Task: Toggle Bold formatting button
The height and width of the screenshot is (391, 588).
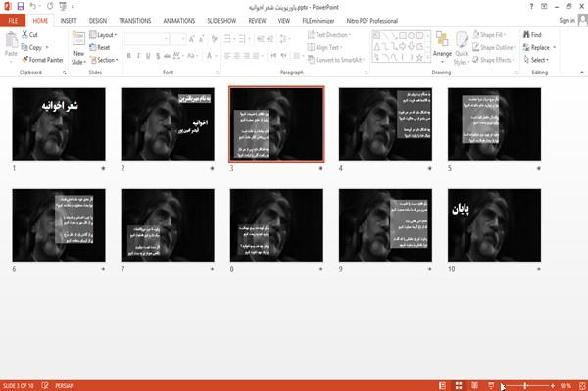Action: click(129, 56)
